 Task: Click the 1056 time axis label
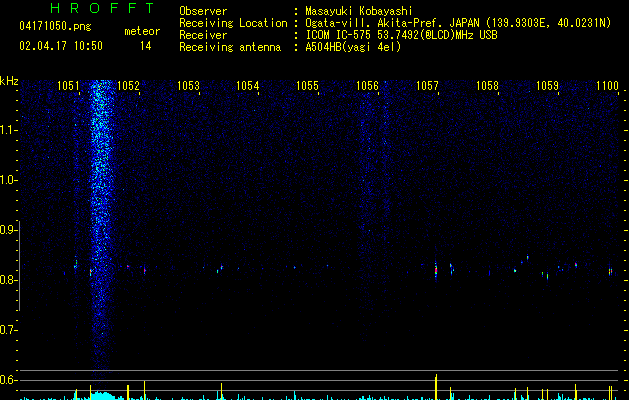[367, 86]
